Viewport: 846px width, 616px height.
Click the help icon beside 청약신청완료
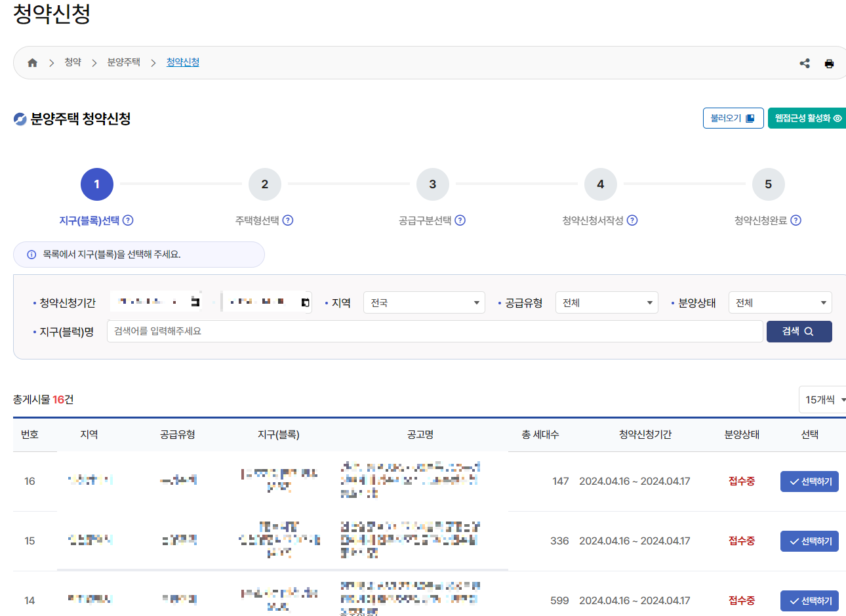click(796, 220)
